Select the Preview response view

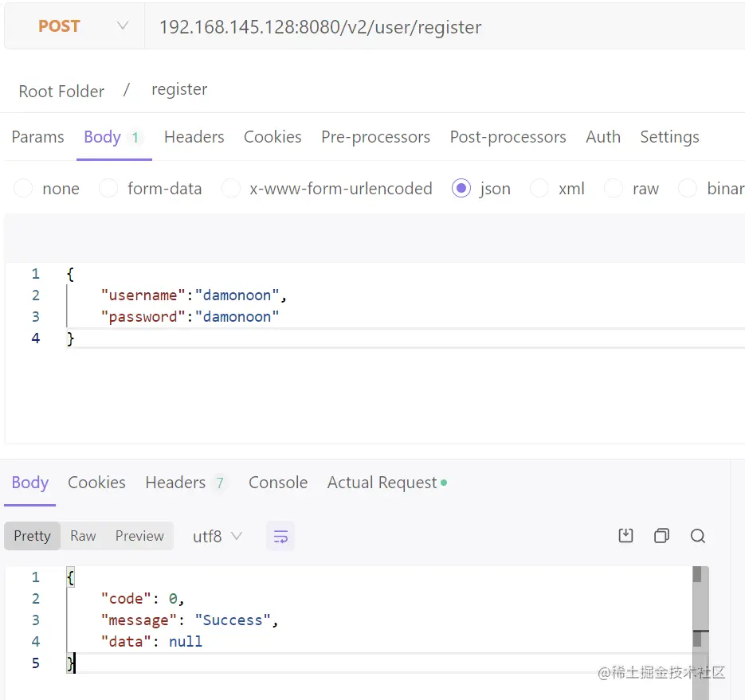139,536
